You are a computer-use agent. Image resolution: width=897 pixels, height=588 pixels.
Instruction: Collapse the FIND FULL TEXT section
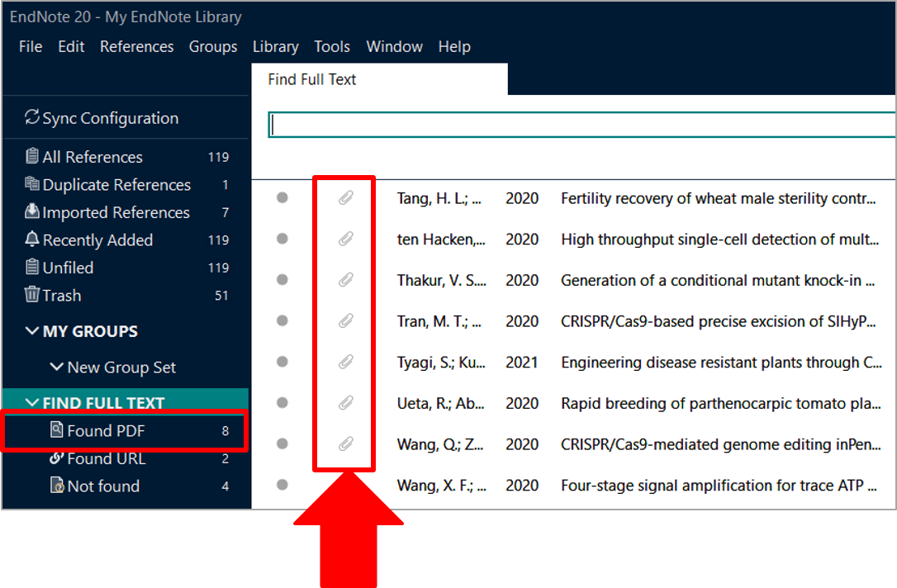[32, 403]
